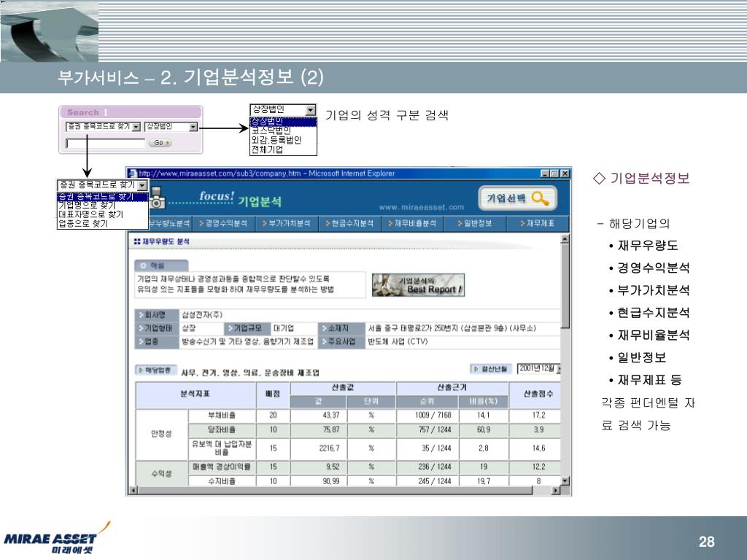Select 업종으로 찾기 in the search method list
This screenshot has height=560, width=747.
tap(102, 223)
